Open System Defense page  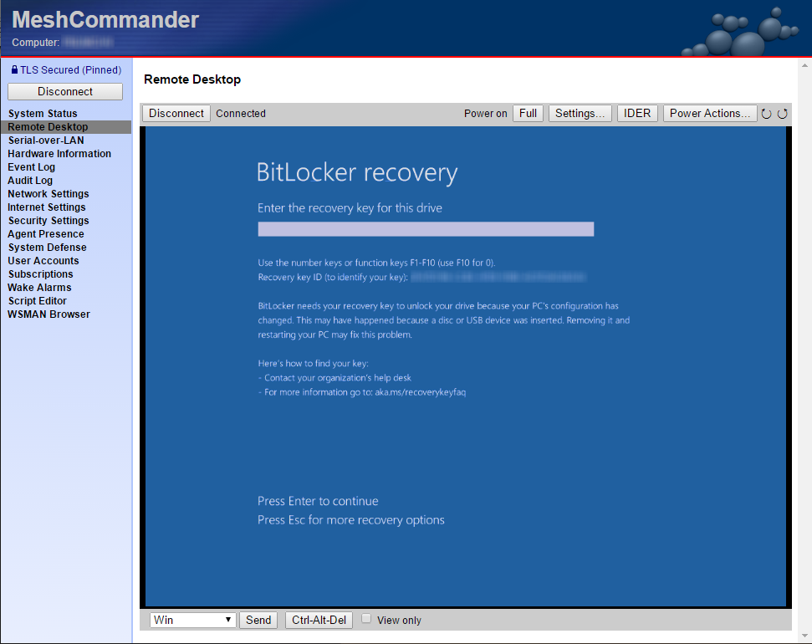coord(47,248)
